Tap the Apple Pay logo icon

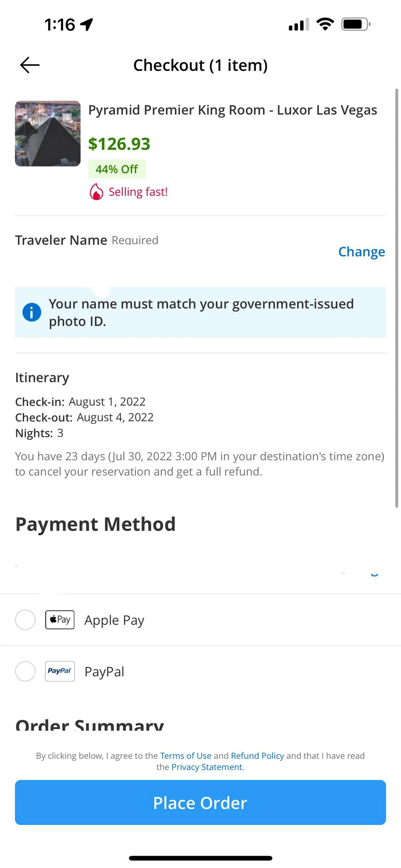pyautogui.click(x=60, y=620)
